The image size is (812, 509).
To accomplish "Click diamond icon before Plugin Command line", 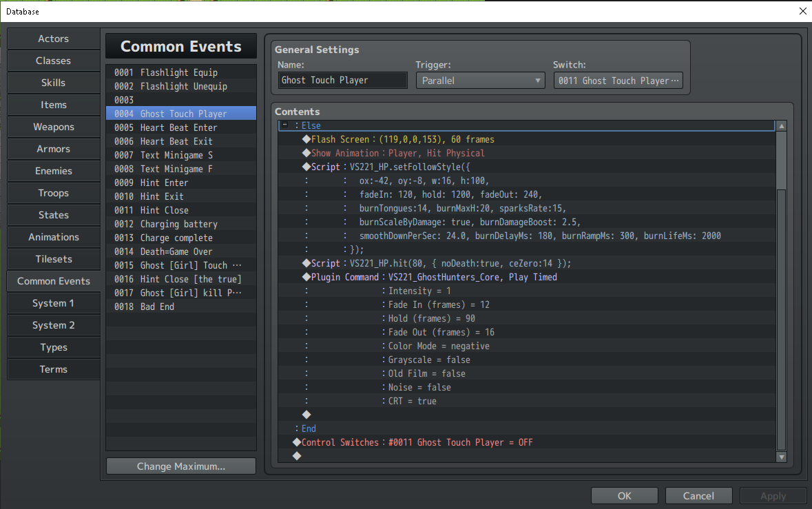I will pos(306,277).
